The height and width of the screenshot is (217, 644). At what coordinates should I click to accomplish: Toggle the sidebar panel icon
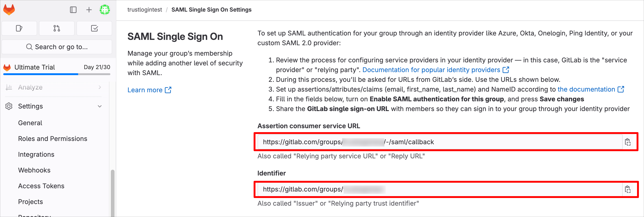(73, 10)
